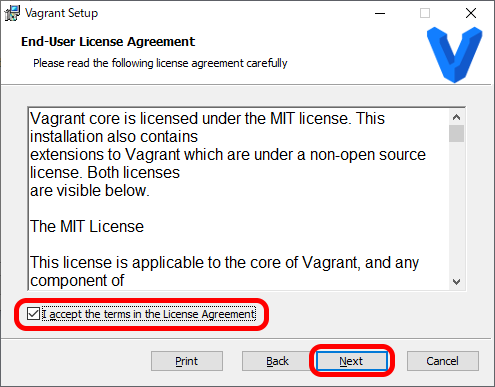Click the license text scrollbar thumb
The image size is (495, 387).
[x=456, y=134]
